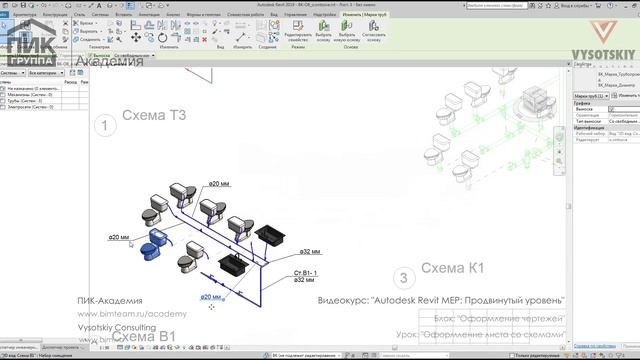
Task: Click the help question mark icon
Action: tap(610, 5)
